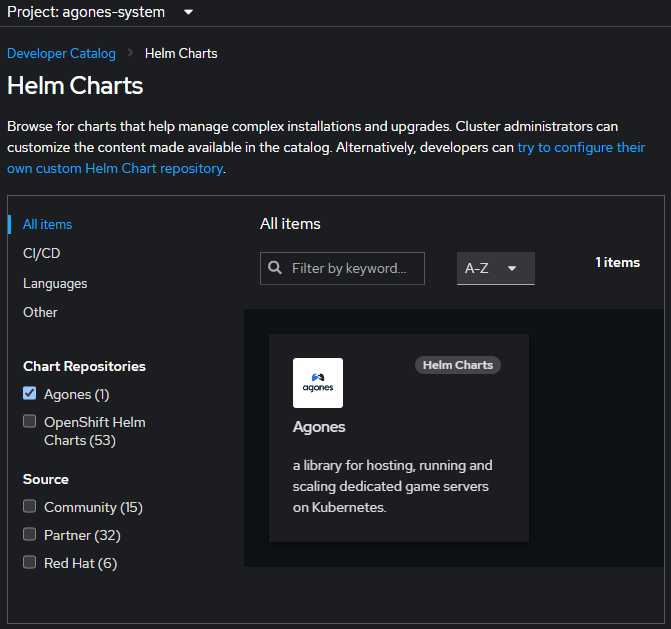Screen dimensions: 671x629
Task: Click the breadcrumb chevron separator
Action: (x=130, y=53)
